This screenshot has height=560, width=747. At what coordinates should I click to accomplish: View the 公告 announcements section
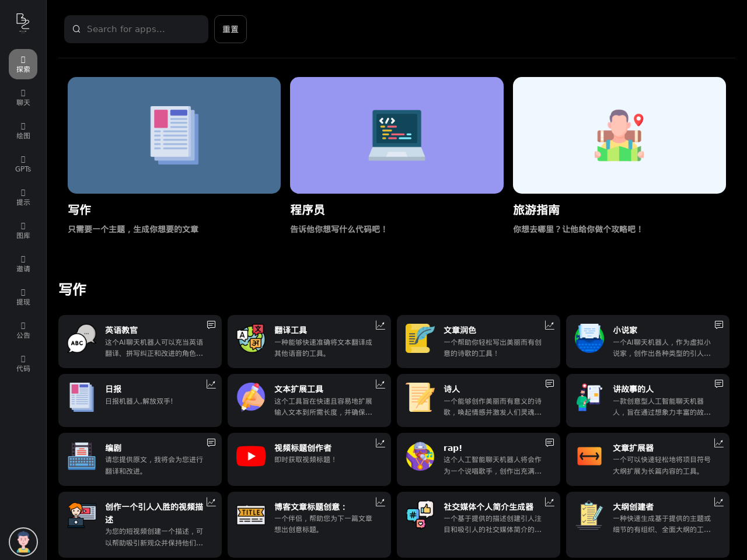click(23, 330)
